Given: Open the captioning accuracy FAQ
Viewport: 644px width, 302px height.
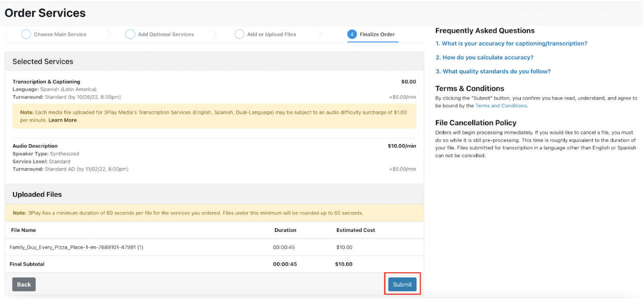Looking at the screenshot, I should (512, 43).
